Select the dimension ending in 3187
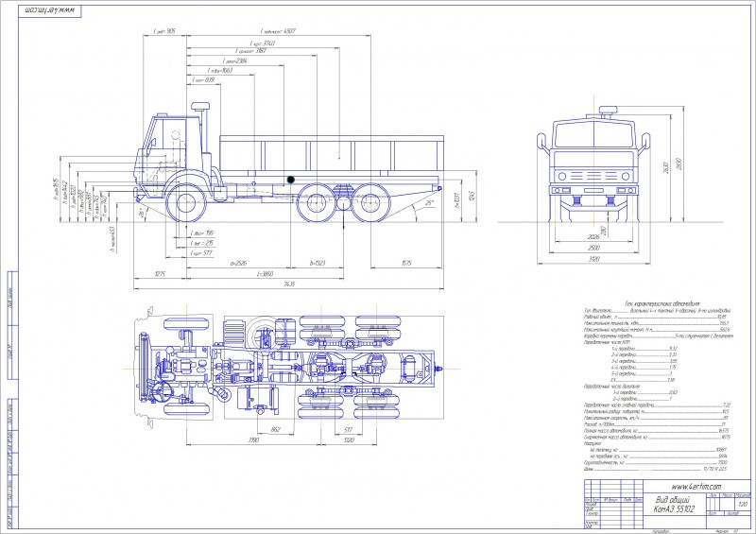 250,51
